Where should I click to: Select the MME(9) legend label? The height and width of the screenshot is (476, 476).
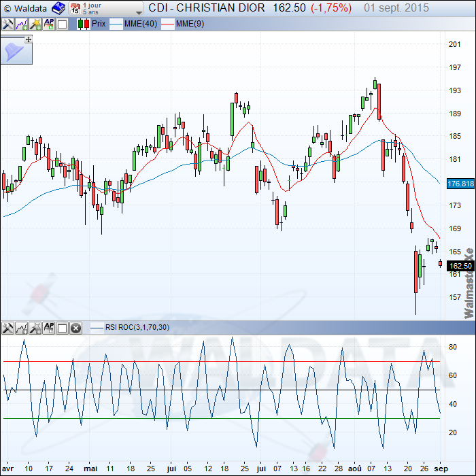point(190,24)
